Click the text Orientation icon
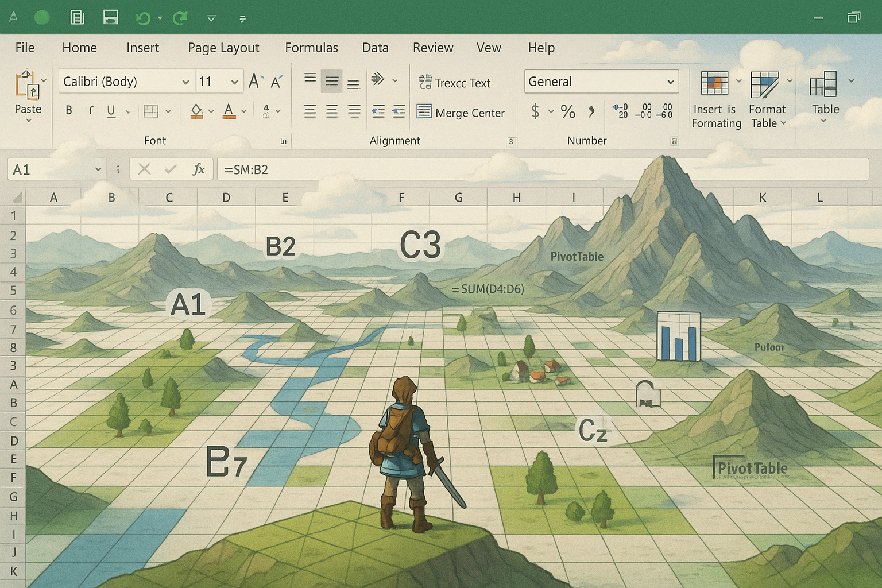The image size is (882, 588). 377,79
